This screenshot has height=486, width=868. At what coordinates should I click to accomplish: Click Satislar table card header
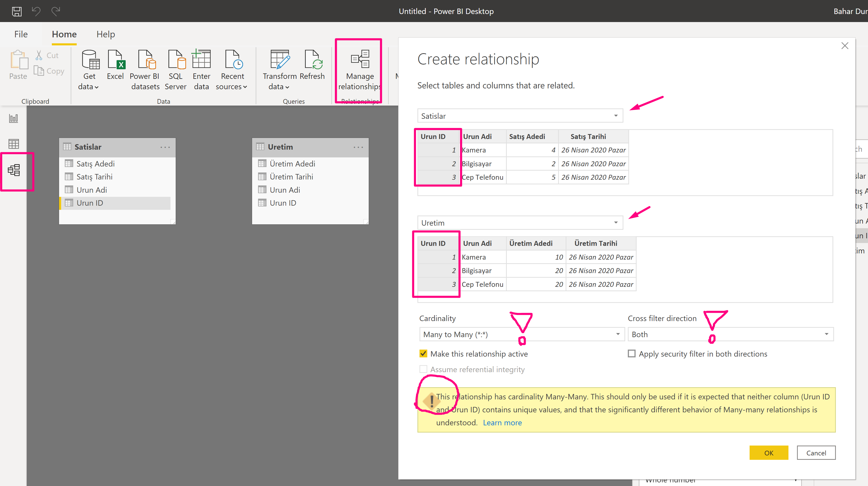coord(117,147)
